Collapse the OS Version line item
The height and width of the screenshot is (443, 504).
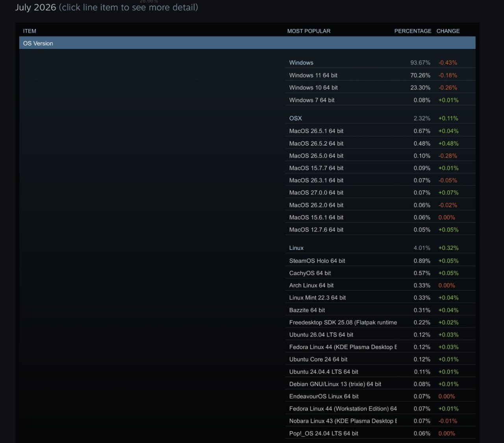pos(247,43)
